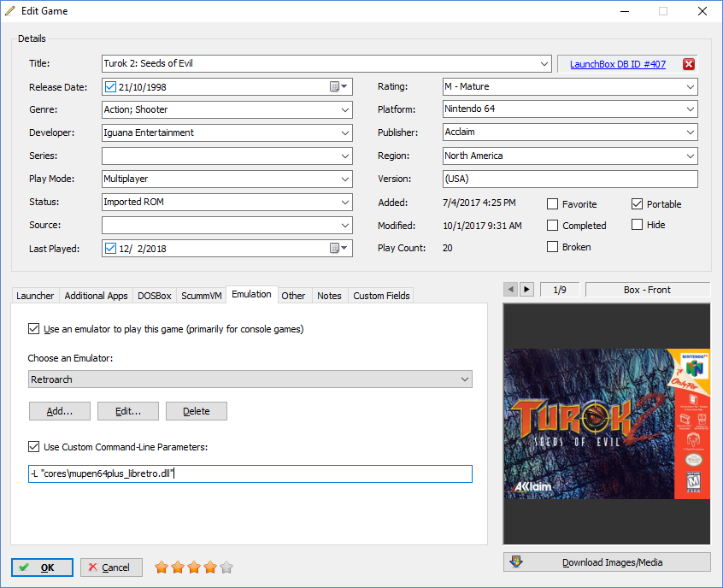Toggle Use Custom Command-Line Parameters

pyautogui.click(x=33, y=446)
